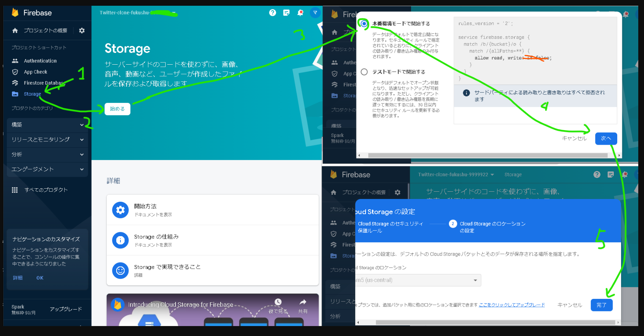Click horizontal scrollbar in location dialog

pyautogui.click(x=496, y=323)
